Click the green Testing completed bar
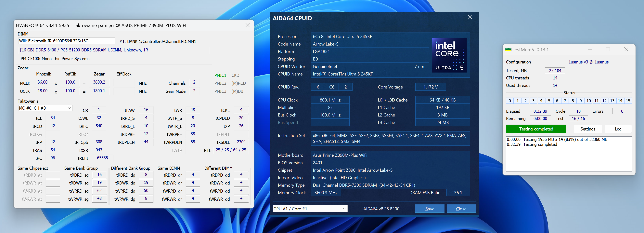The width and height of the screenshot is (644, 233). tap(536, 129)
